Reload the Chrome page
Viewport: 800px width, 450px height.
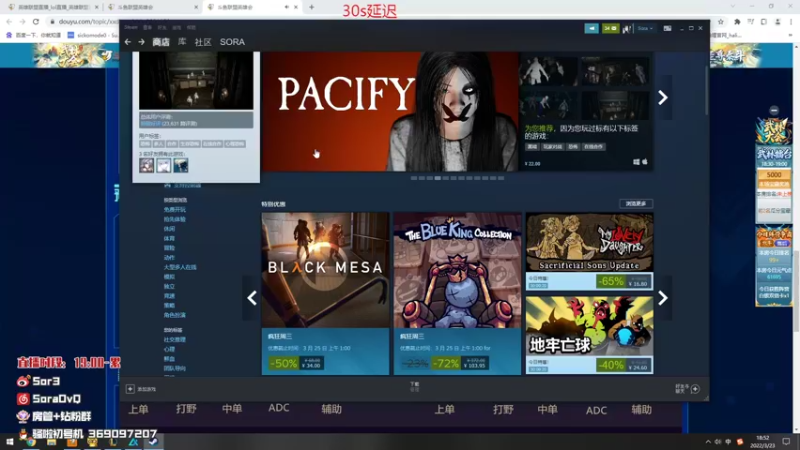click(x=36, y=21)
